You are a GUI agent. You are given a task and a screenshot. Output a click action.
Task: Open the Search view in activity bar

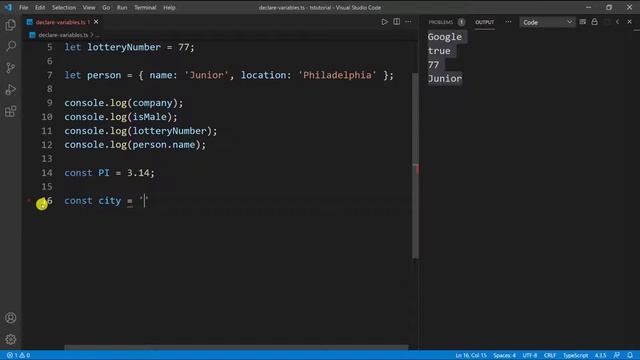[11, 46]
